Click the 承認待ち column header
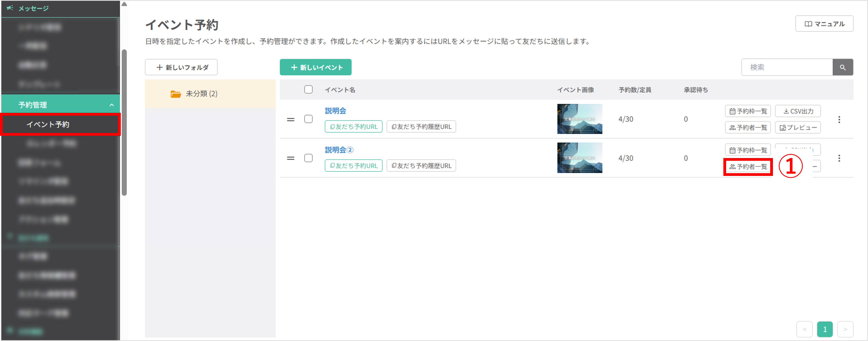Image resolution: width=868 pixels, height=341 pixels. pyautogui.click(x=695, y=90)
